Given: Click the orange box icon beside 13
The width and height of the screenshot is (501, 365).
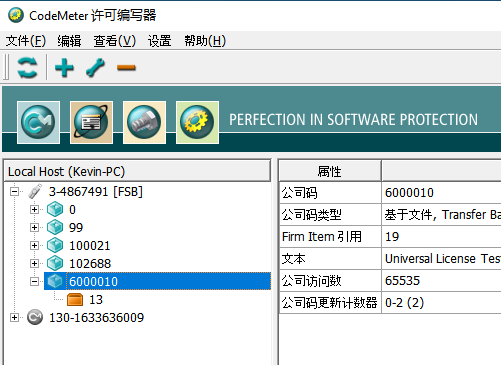Looking at the screenshot, I should (x=75, y=299).
